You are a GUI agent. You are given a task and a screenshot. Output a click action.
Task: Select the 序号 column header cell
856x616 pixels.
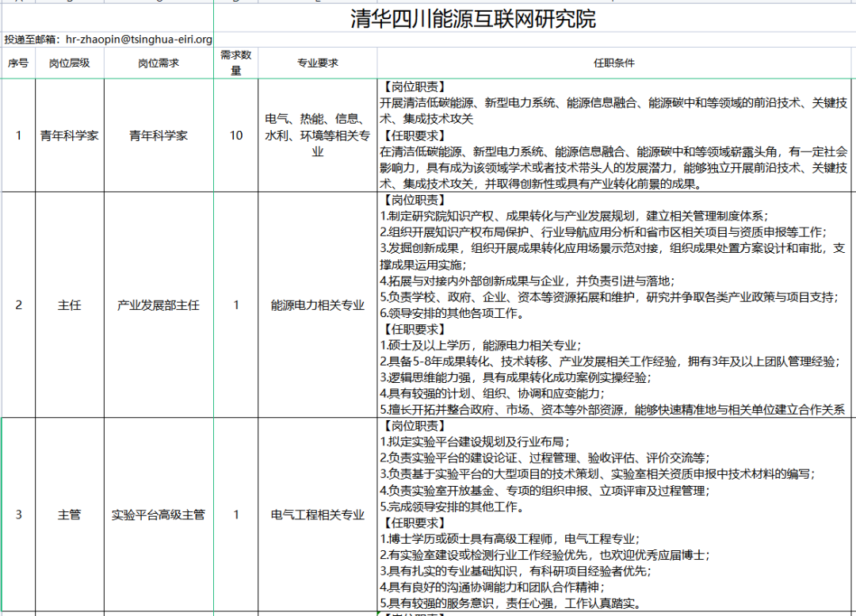18,63
